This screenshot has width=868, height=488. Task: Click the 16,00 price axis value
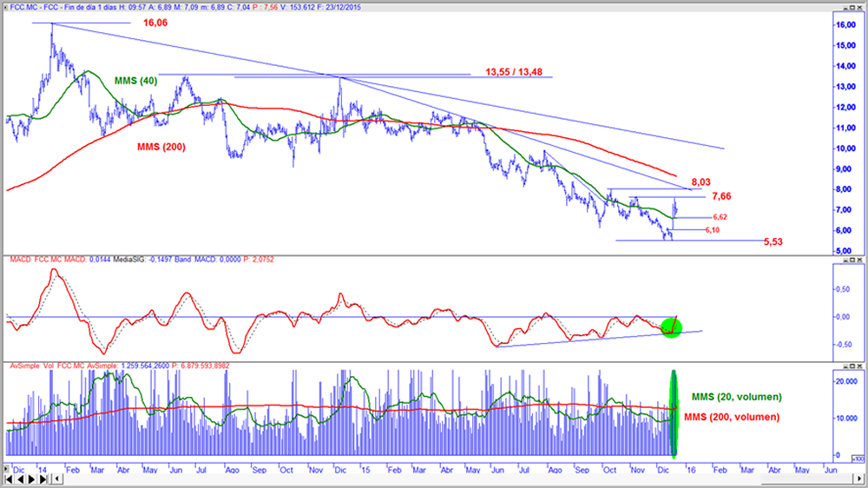[845, 25]
